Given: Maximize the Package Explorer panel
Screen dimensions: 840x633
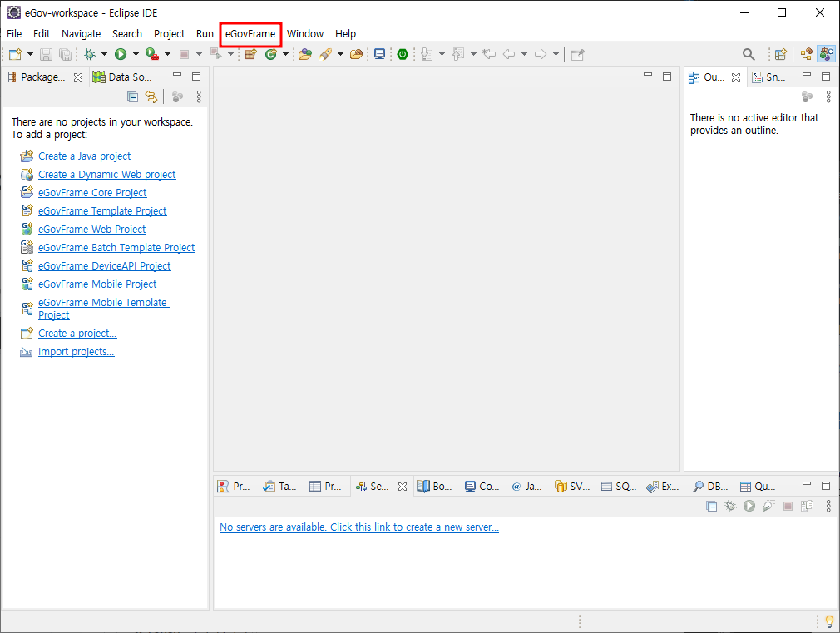Looking at the screenshot, I should pyautogui.click(x=196, y=77).
